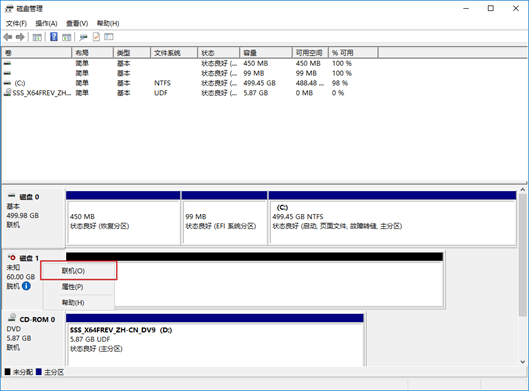Click the 5.87 GB capacity cell in list
The height and width of the screenshot is (391, 529).
pyautogui.click(x=256, y=93)
